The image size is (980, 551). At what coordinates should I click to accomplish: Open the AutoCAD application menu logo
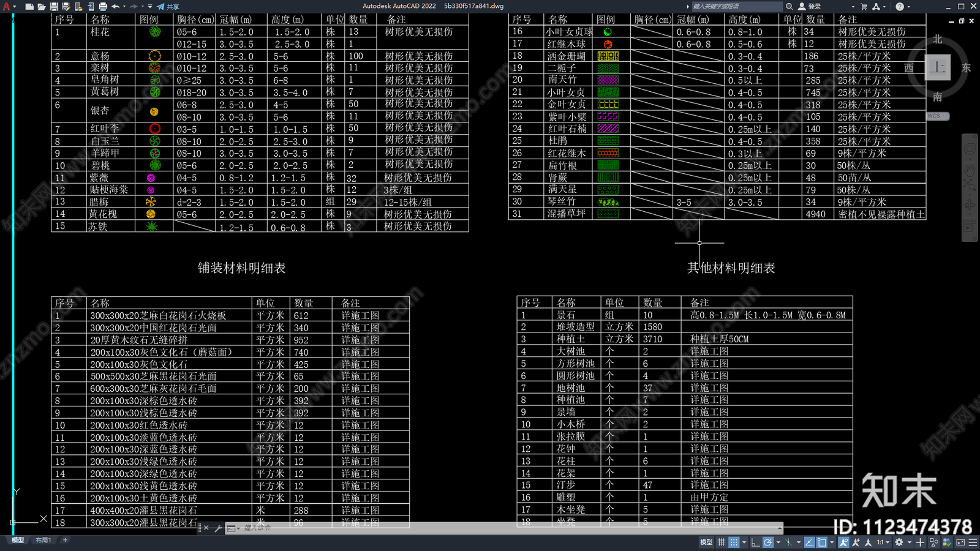[7, 6]
